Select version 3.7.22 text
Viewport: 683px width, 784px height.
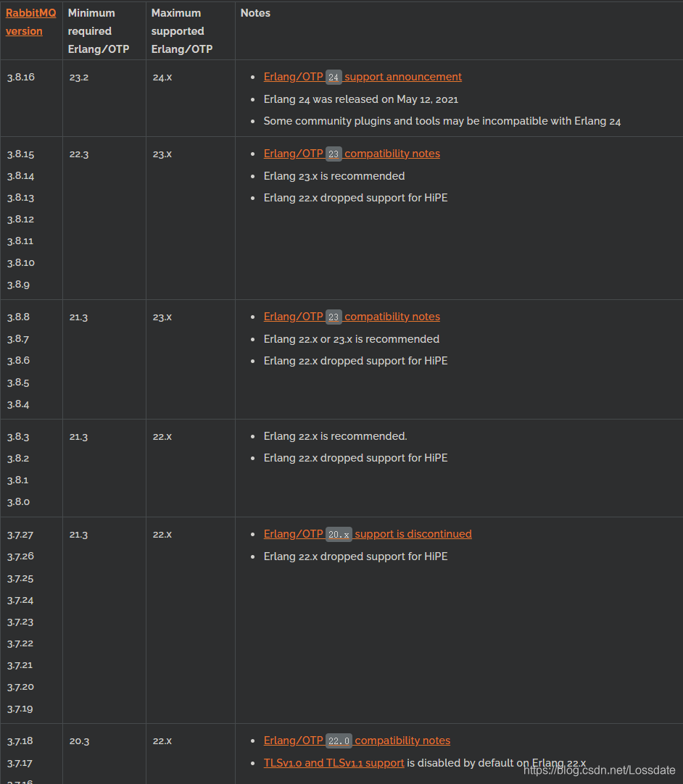(20, 643)
